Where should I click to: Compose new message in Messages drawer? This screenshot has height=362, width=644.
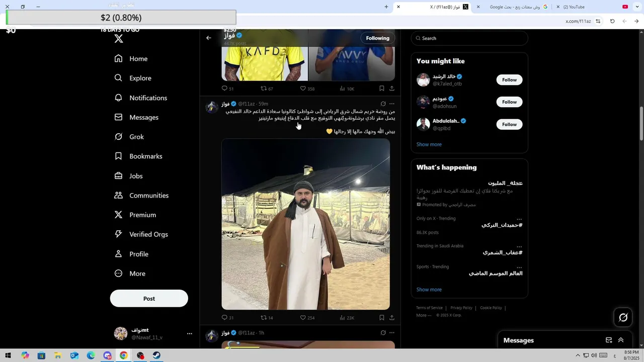click(x=609, y=340)
